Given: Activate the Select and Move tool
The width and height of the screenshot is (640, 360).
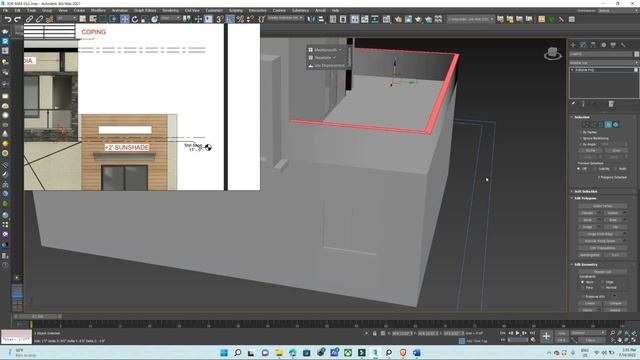Looking at the screenshot, I should click(124, 19).
